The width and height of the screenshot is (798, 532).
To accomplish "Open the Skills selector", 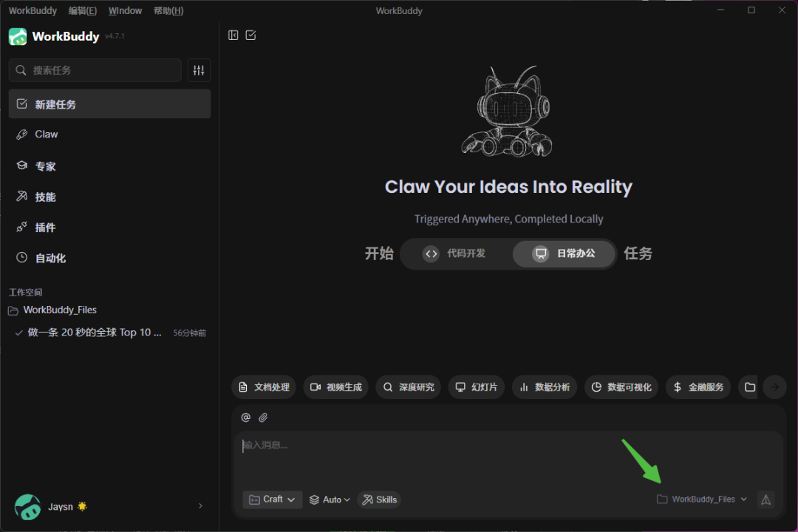I will coord(379,499).
